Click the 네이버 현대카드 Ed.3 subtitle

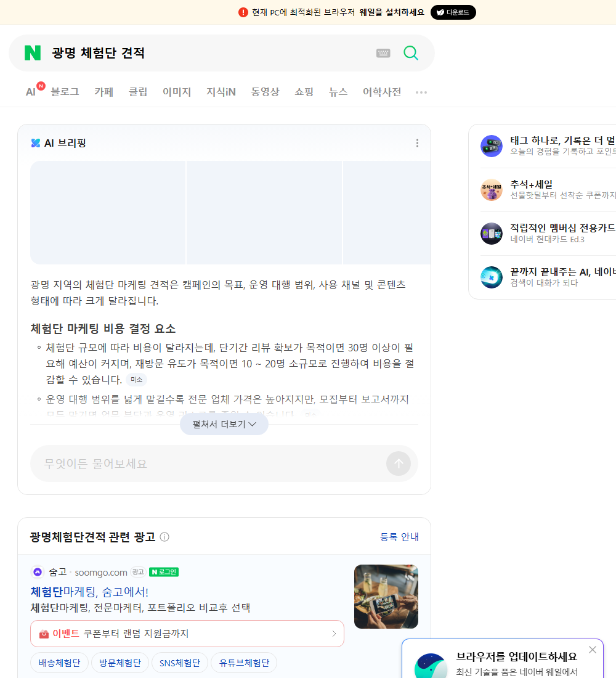point(547,240)
